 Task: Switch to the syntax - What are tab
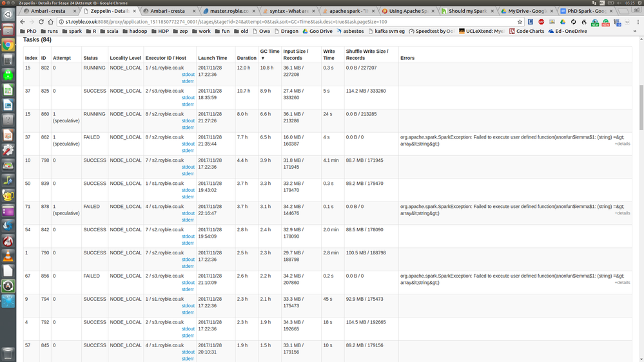coord(288,11)
